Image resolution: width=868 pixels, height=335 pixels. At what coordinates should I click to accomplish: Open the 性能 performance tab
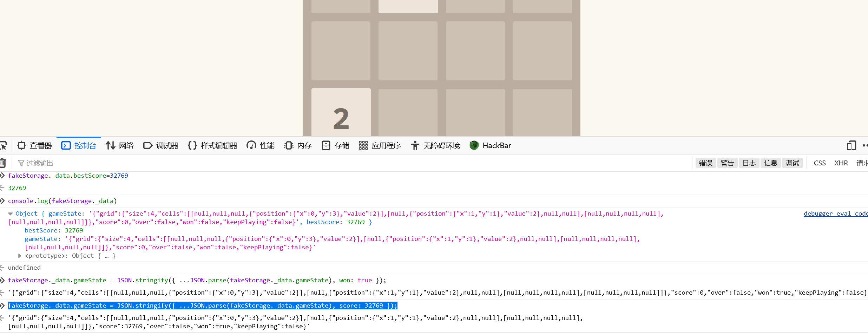(x=261, y=145)
